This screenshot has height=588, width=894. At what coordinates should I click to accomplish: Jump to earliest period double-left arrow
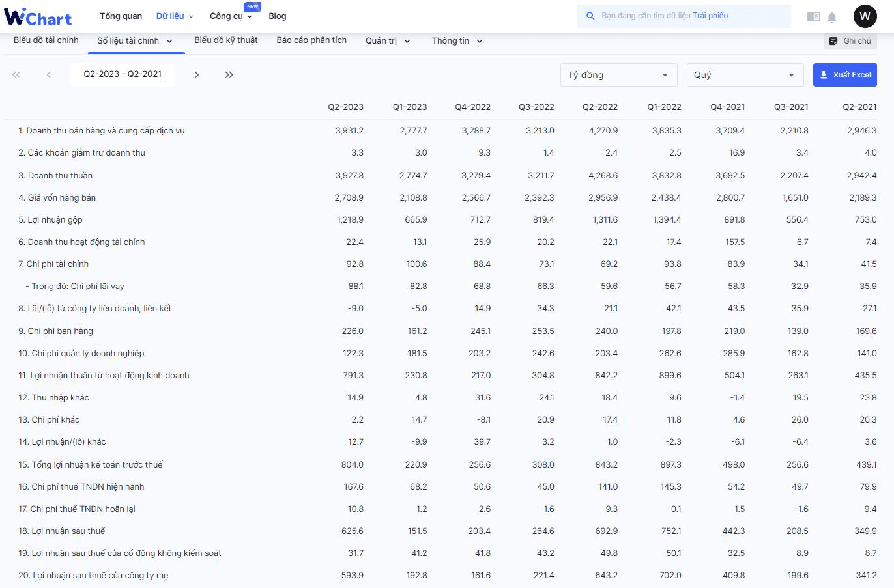point(16,75)
